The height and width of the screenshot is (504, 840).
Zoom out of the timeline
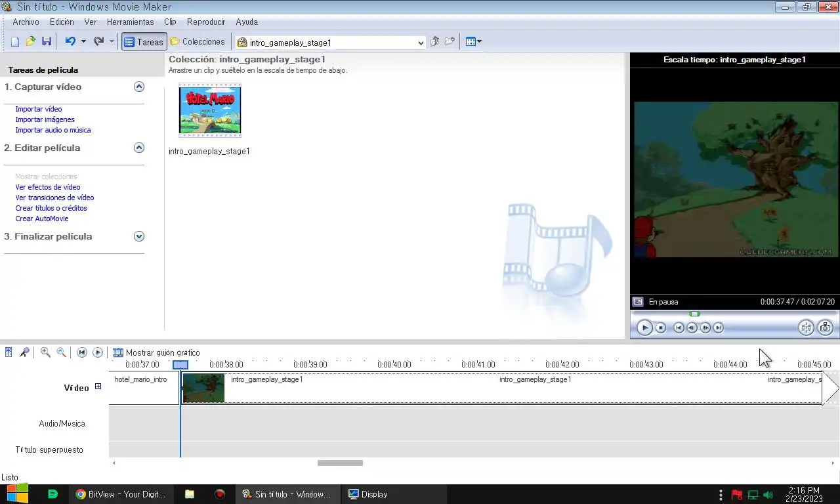[x=61, y=352]
